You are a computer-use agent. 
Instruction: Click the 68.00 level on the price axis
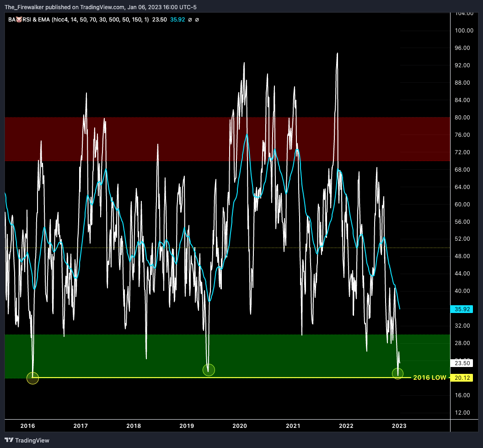pyautogui.click(x=462, y=170)
